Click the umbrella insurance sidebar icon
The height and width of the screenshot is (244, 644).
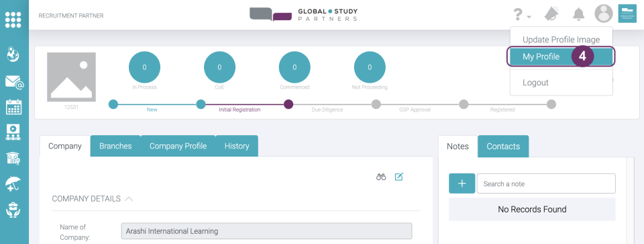13,183
